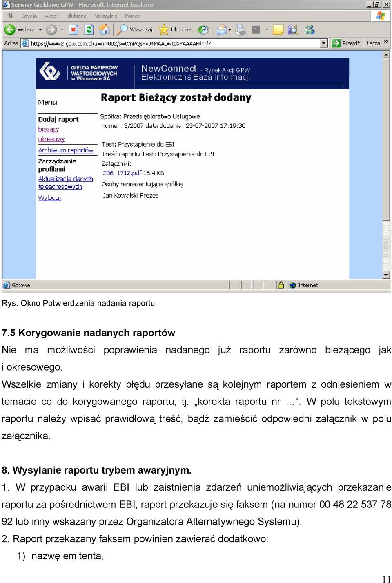
Task: Open the mail envelope icon
Action: pos(221,29)
